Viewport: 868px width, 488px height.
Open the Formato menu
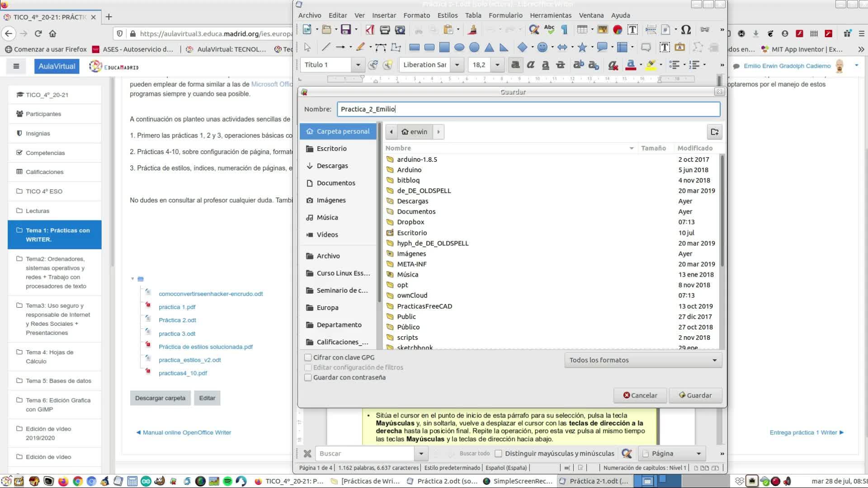coord(416,15)
